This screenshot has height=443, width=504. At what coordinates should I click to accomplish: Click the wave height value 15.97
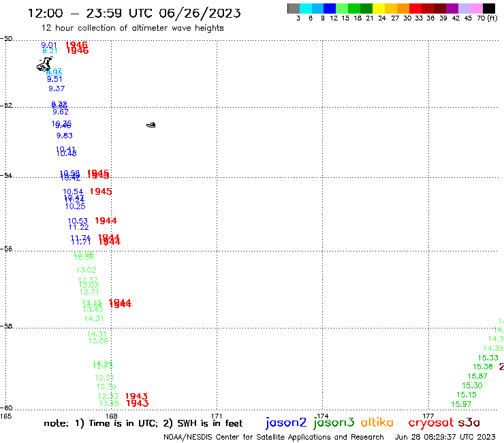pos(461,404)
